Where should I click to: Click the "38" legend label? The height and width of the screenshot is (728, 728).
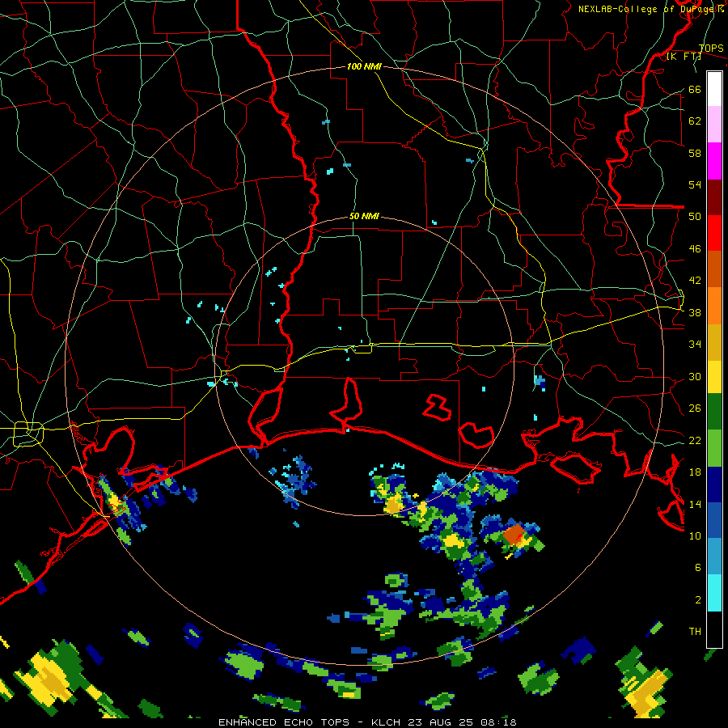click(x=695, y=312)
